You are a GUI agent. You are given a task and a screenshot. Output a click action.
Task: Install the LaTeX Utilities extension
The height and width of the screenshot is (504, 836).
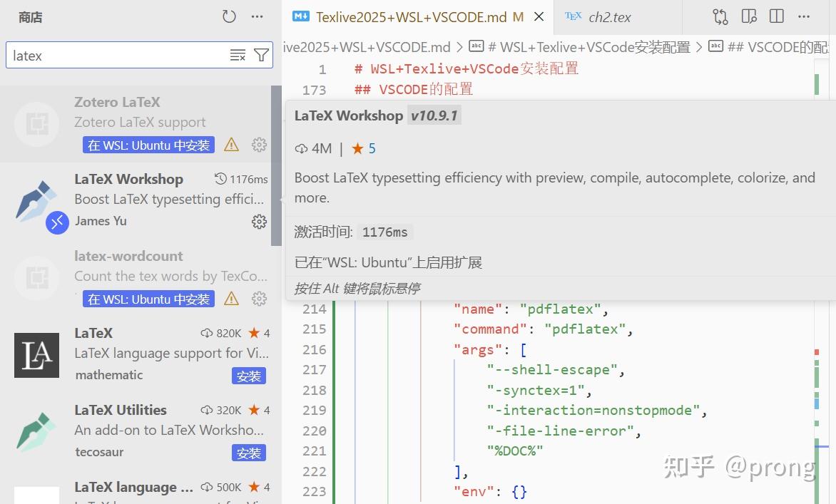coord(248,453)
